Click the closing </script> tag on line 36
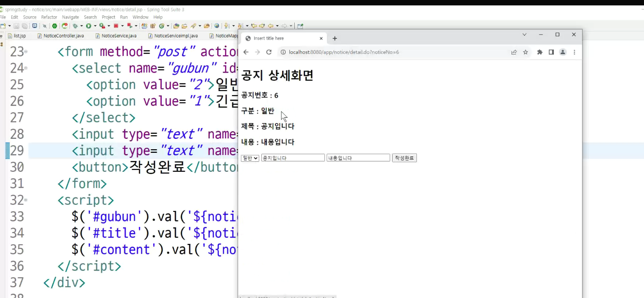This screenshot has width=644, height=298. point(89,266)
